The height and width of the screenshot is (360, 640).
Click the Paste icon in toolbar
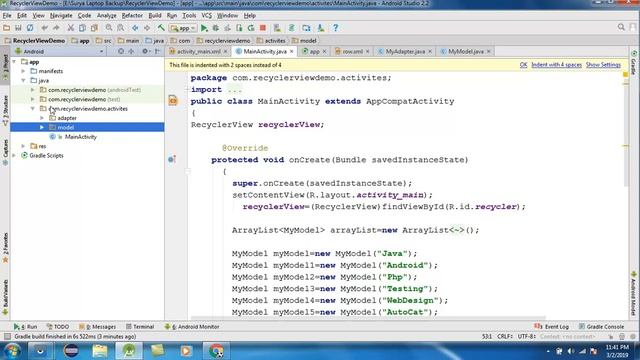[94, 28]
